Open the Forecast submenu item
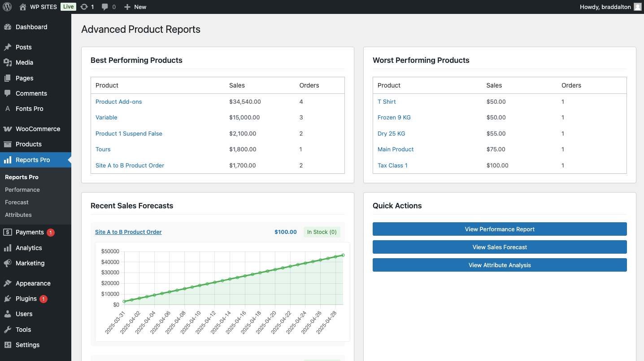644x361 pixels. pyautogui.click(x=17, y=202)
